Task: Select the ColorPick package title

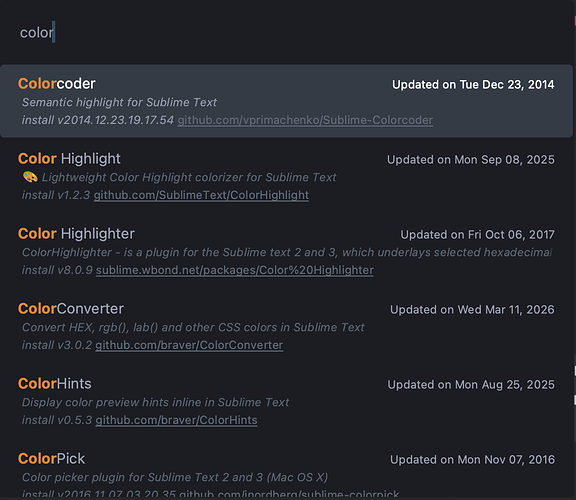Action: (51, 458)
